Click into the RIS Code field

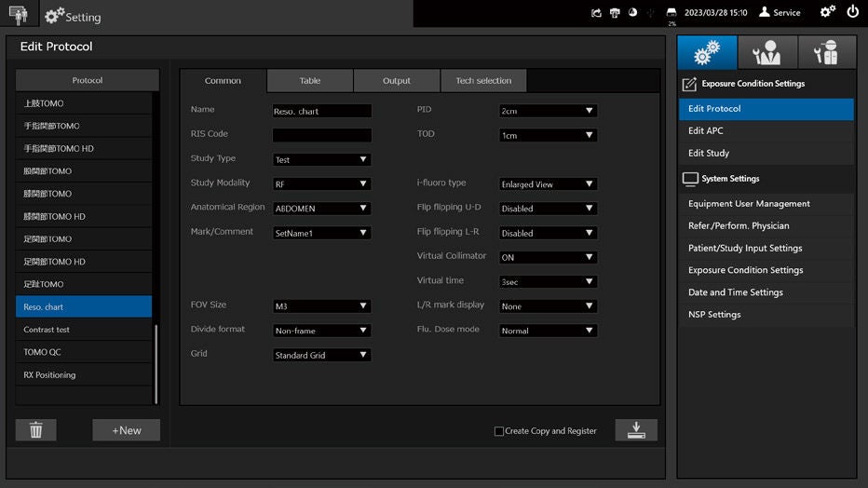pyautogui.click(x=321, y=135)
